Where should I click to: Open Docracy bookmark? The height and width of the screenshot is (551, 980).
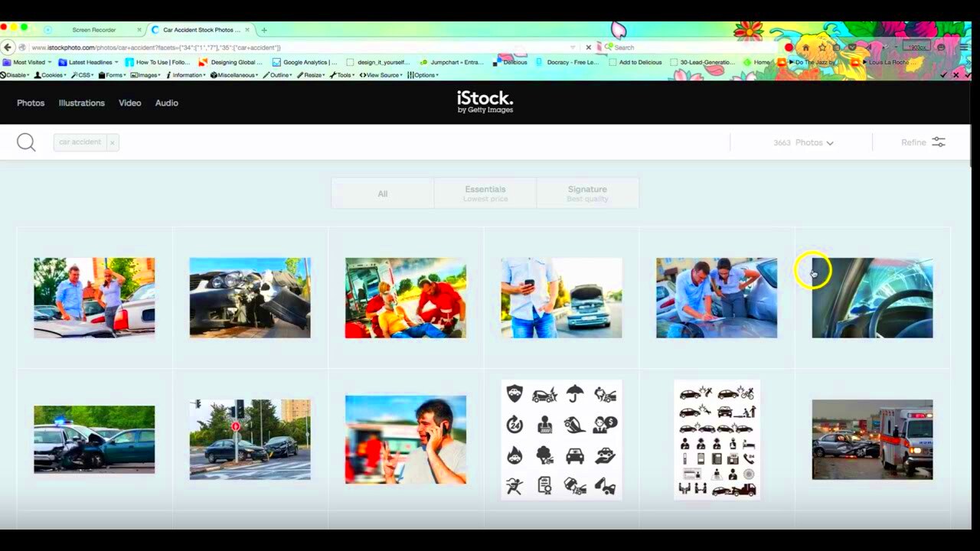coord(567,62)
